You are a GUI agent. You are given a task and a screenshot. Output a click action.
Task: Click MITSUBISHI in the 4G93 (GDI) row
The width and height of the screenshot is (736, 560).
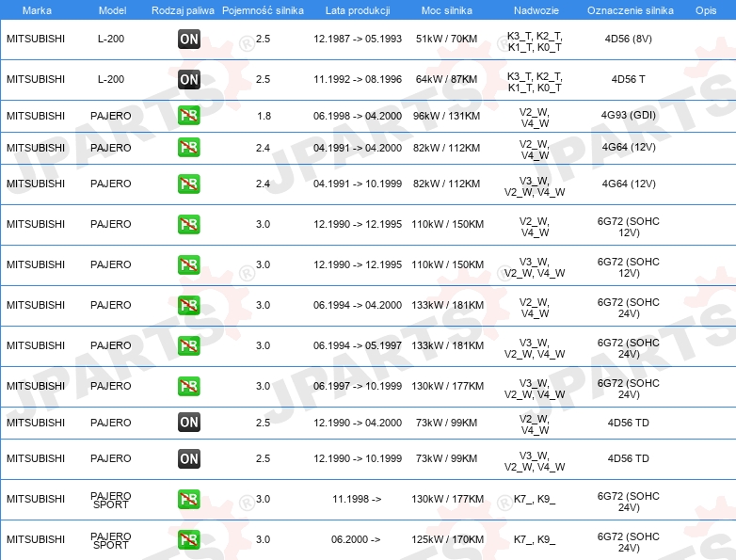tap(36, 116)
